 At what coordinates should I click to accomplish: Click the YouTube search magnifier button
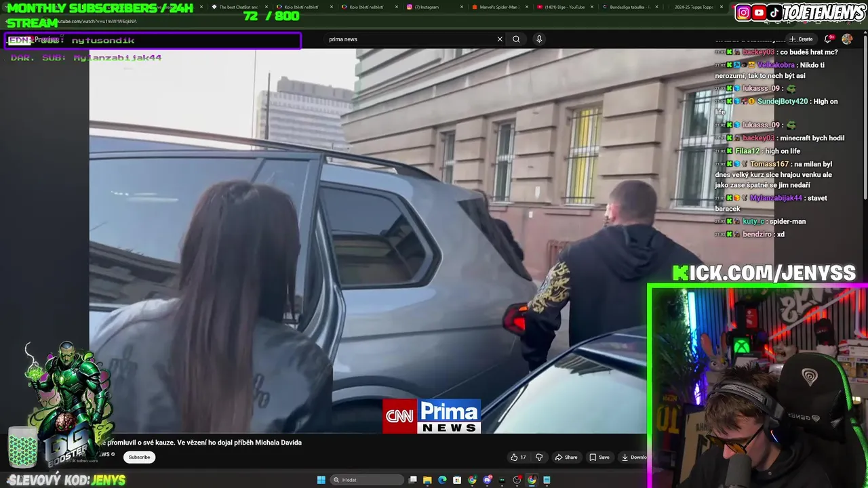click(516, 39)
